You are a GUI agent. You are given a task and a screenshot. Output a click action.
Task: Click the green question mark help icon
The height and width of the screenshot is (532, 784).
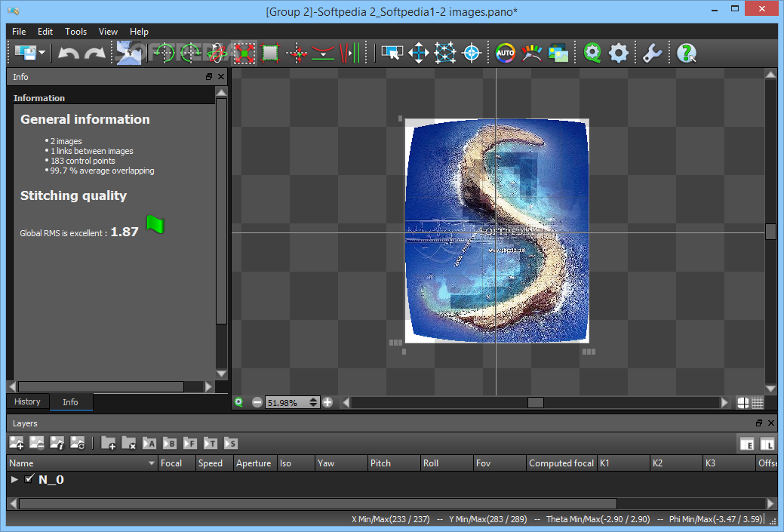(x=687, y=53)
